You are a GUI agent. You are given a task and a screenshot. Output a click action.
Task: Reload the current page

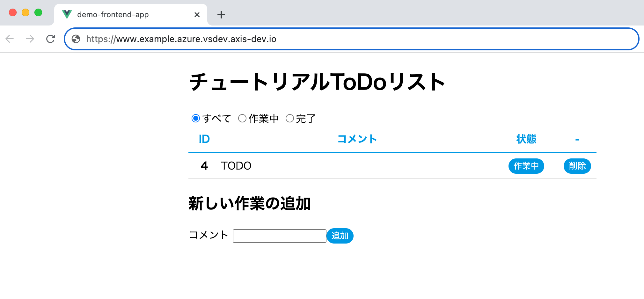(50, 39)
